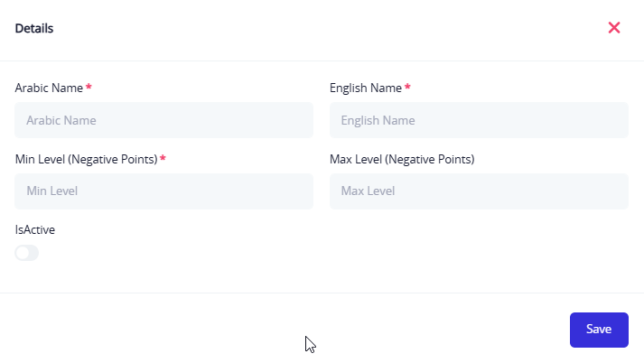Toggle the IsActive switch
Screen dimensions: 644x363
[x=27, y=253]
